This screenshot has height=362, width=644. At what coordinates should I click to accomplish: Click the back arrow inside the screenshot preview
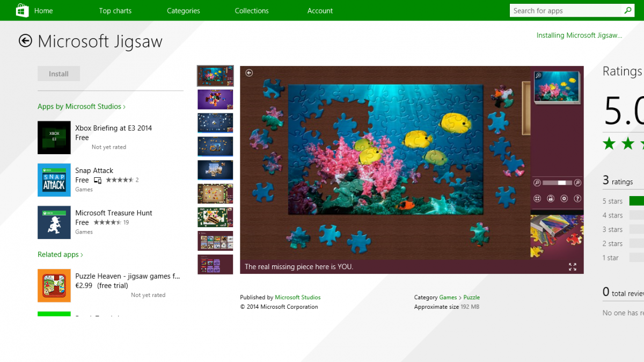click(249, 73)
